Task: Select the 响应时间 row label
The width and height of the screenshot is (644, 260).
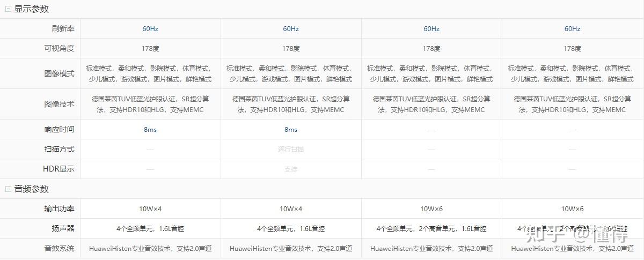Action: [x=59, y=129]
